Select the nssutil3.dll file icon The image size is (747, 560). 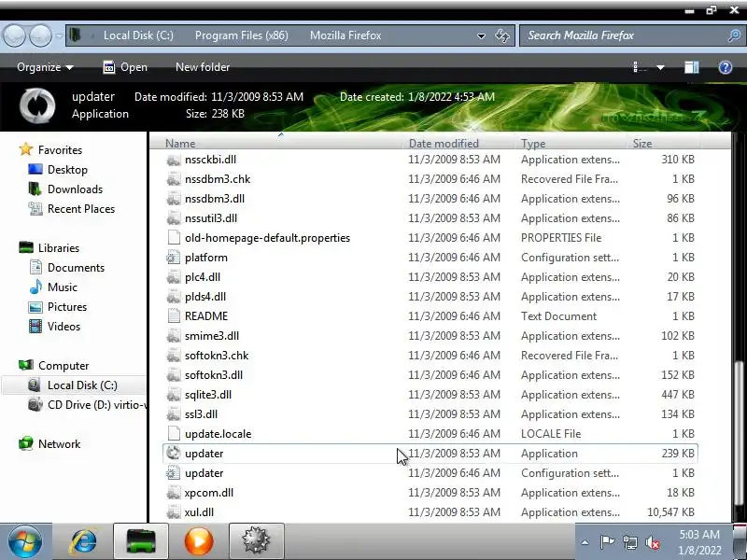pos(174,218)
